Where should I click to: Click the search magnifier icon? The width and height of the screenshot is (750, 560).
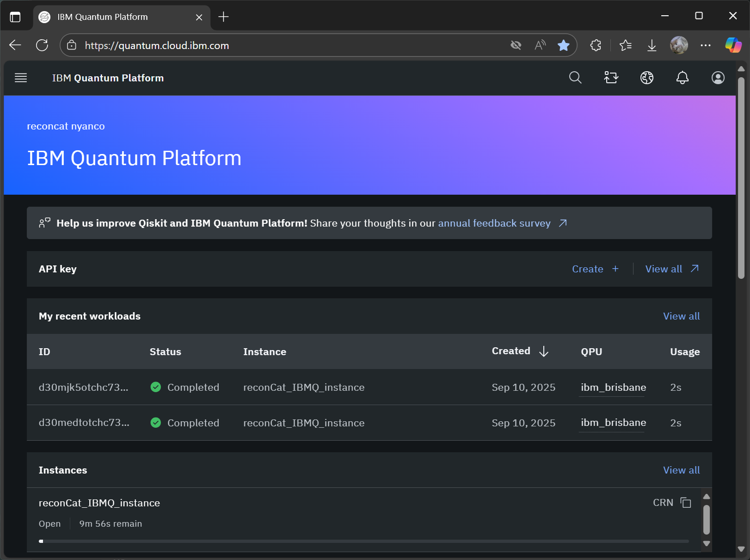[x=575, y=78]
